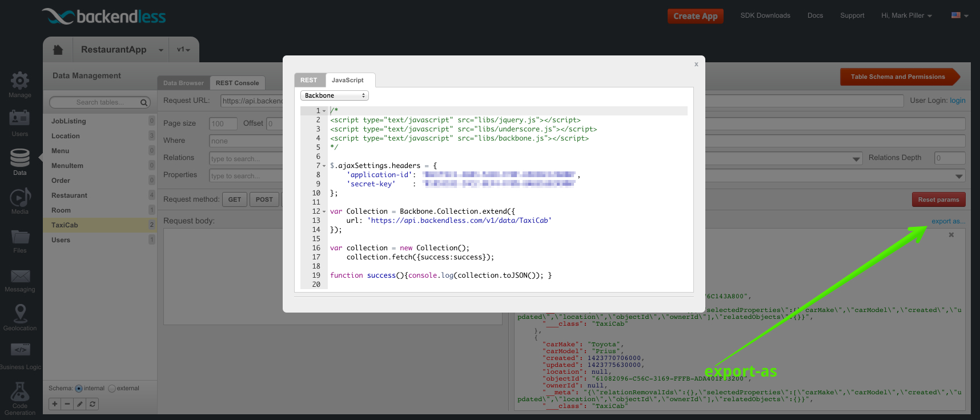Screen dimensions: 980x420
Task: Collapse code fold arrow on line 7
Action: [324, 166]
